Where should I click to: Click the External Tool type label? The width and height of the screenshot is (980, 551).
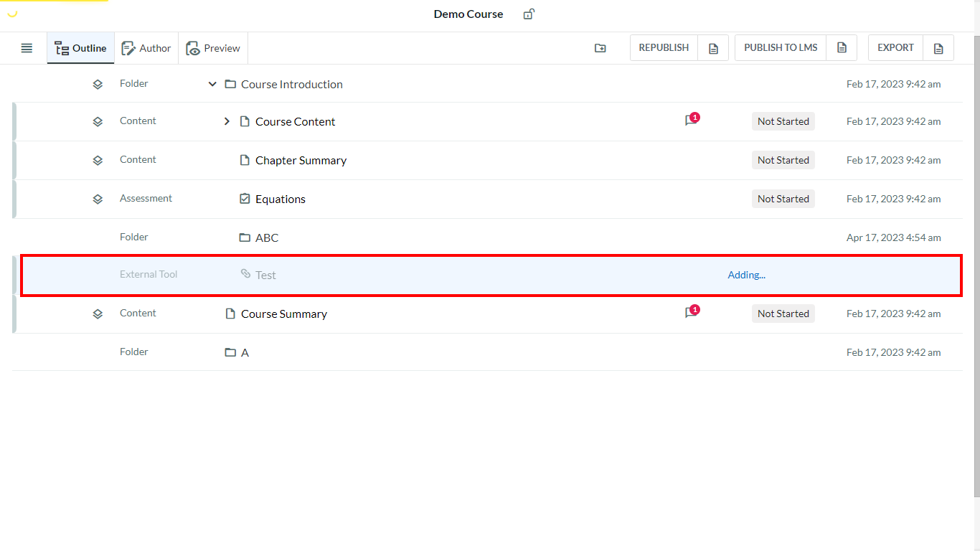tap(149, 274)
